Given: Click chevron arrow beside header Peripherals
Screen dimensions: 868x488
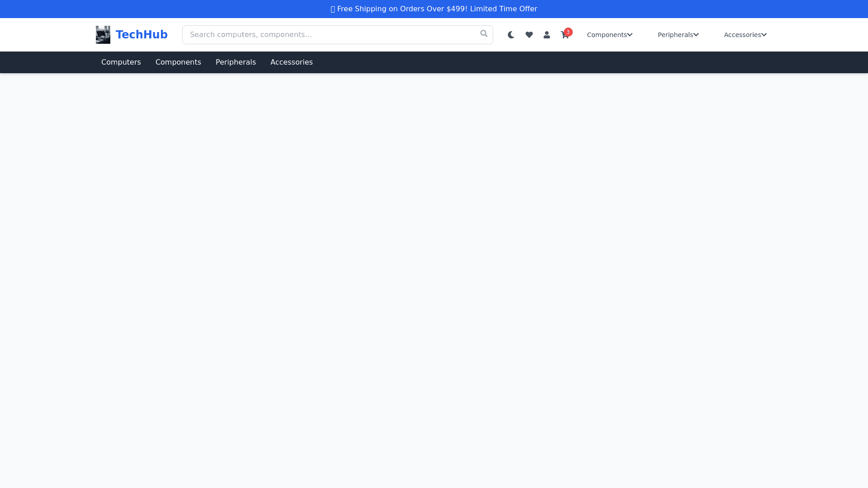Looking at the screenshot, I should (x=696, y=35).
